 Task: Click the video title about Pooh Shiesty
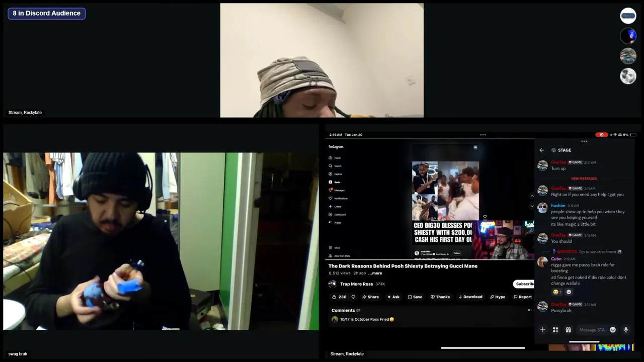click(x=403, y=266)
